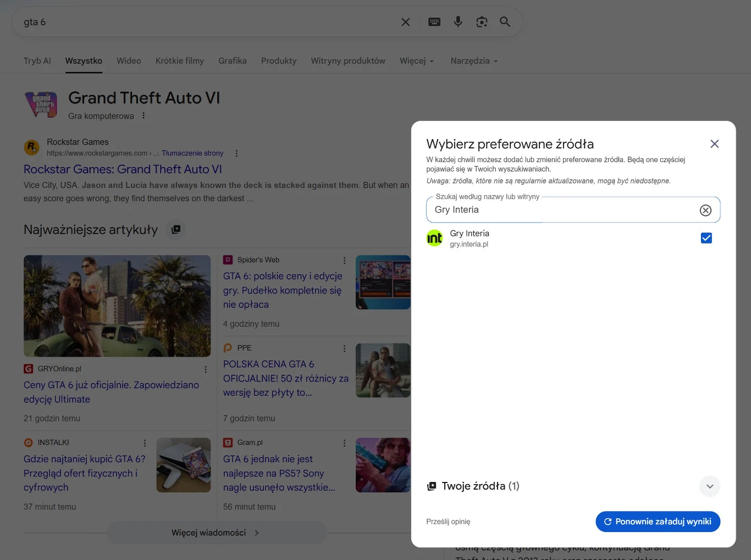Open the Witryny produktów tab
The image size is (751, 560).
[x=348, y=61]
